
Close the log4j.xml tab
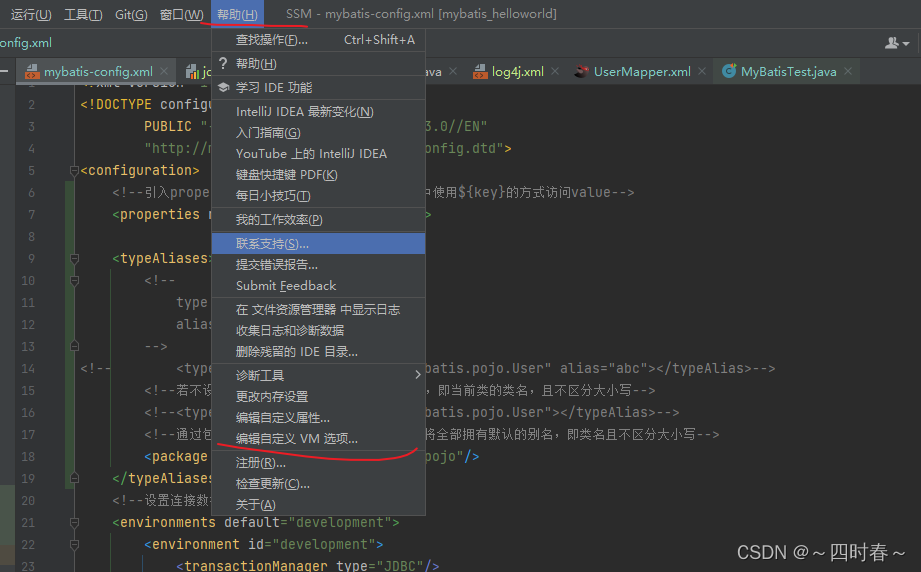555,72
